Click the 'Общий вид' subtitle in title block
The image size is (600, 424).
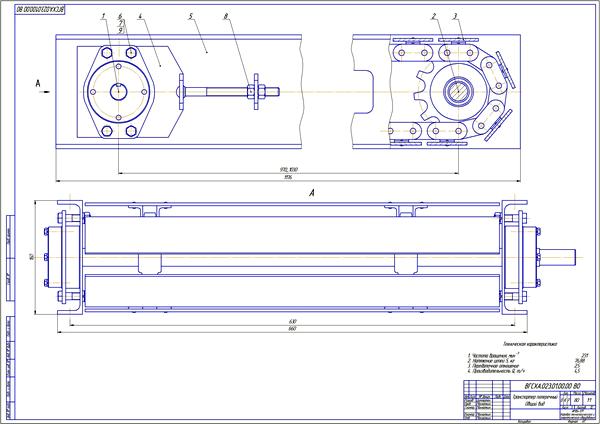pyautogui.click(x=536, y=404)
